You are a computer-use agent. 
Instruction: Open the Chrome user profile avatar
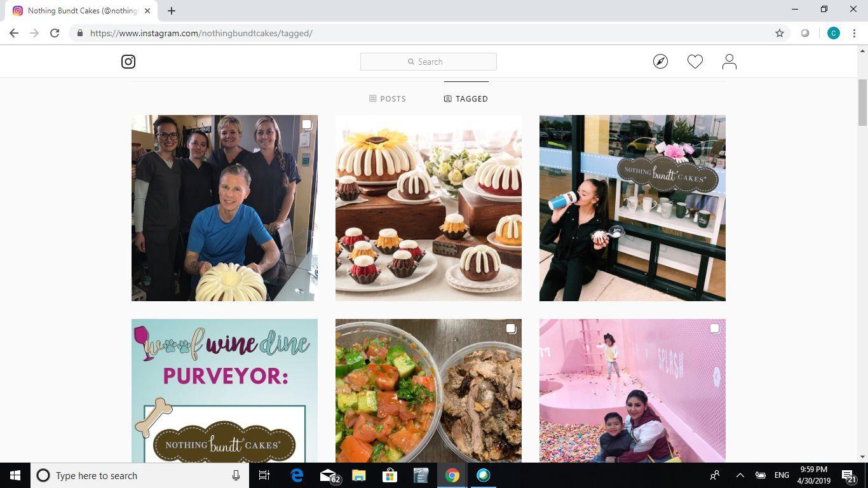[833, 33]
